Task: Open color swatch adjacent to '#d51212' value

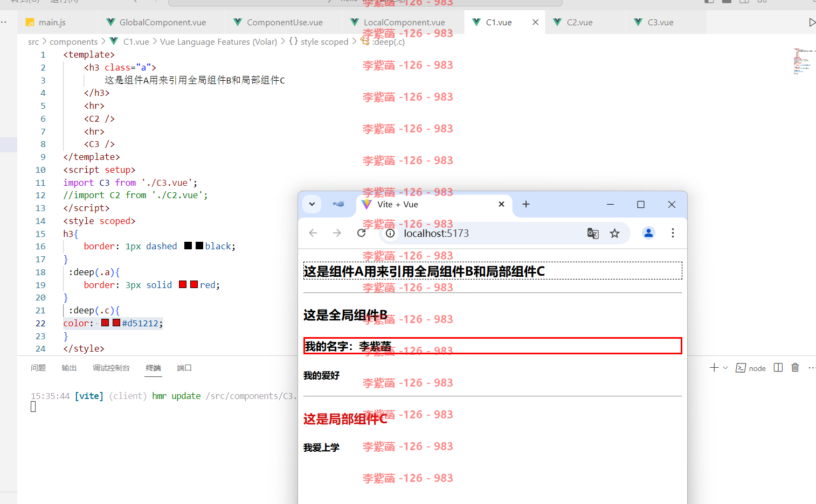Action: point(116,323)
